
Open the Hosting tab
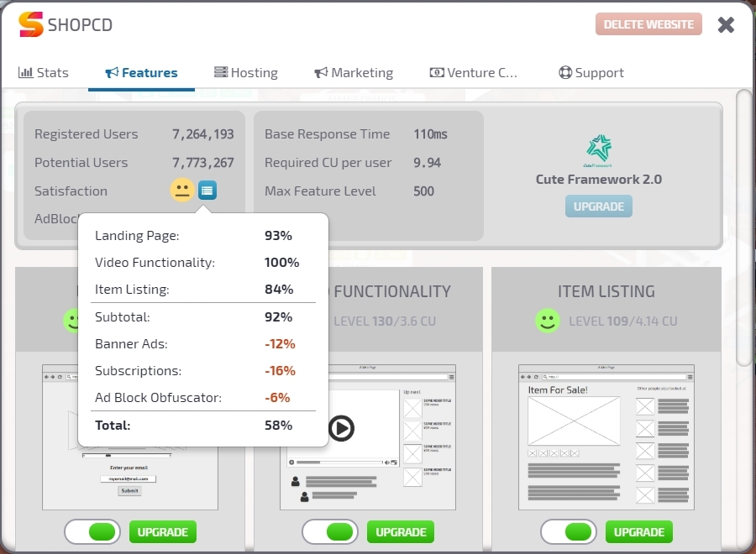click(x=245, y=73)
